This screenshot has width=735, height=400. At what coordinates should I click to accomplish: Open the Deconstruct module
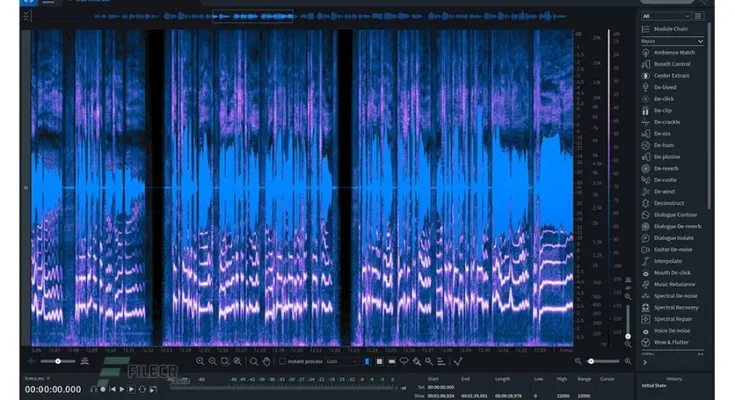click(x=669, y=203)
